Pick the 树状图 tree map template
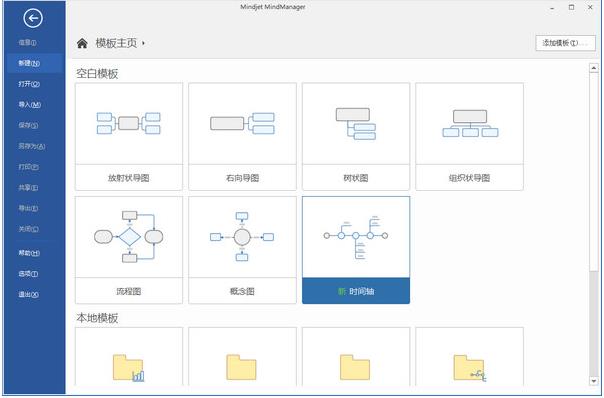The height and width of the screenshot is (398, 604). coord(356,136)
